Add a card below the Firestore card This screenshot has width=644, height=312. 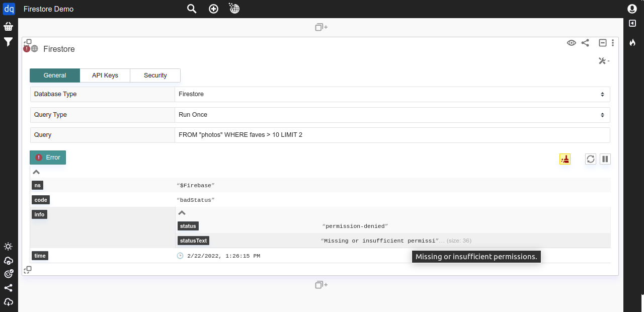pyautogui.click(x=321, y=285)
